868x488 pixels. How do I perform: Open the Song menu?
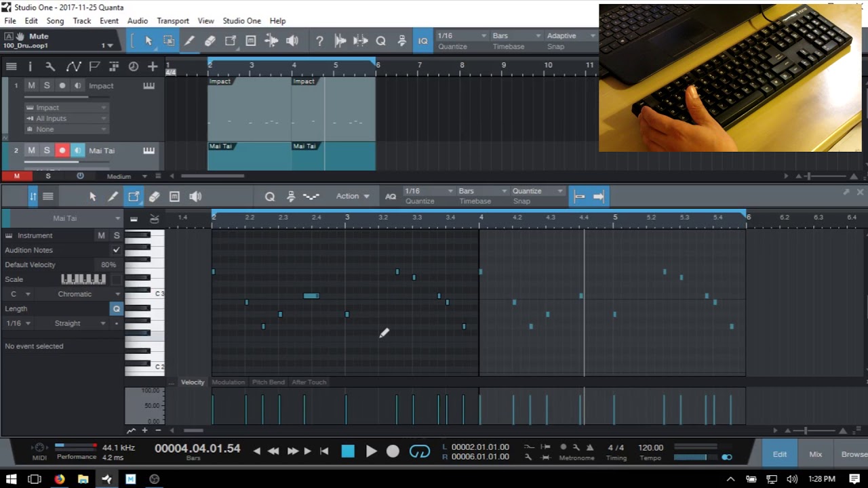[55, 21]
